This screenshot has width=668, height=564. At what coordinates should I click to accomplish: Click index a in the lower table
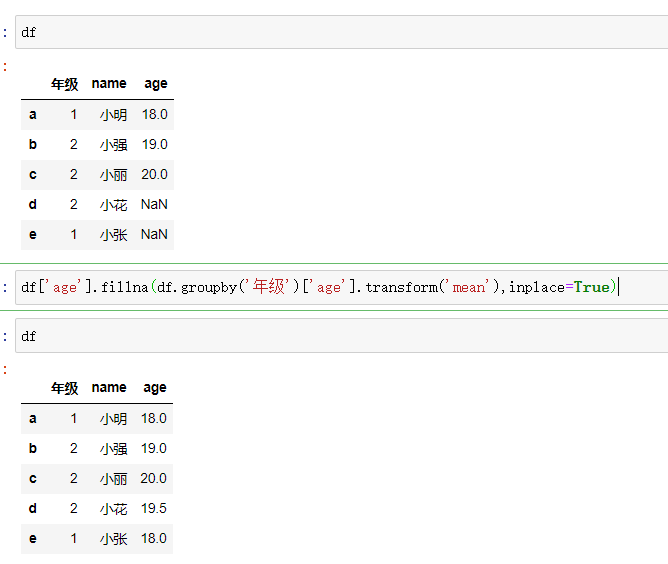tap(33, 419)
